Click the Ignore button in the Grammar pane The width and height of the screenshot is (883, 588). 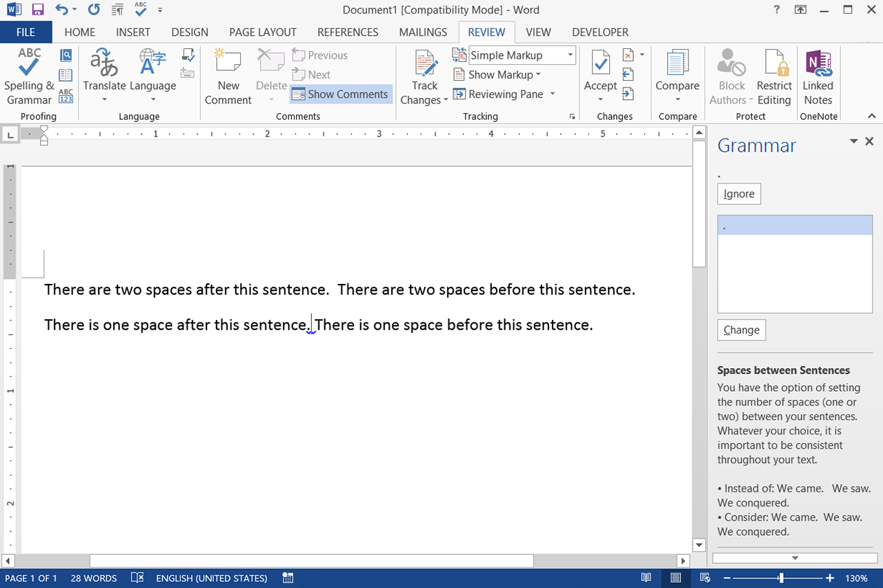click(x=739, y=194)
